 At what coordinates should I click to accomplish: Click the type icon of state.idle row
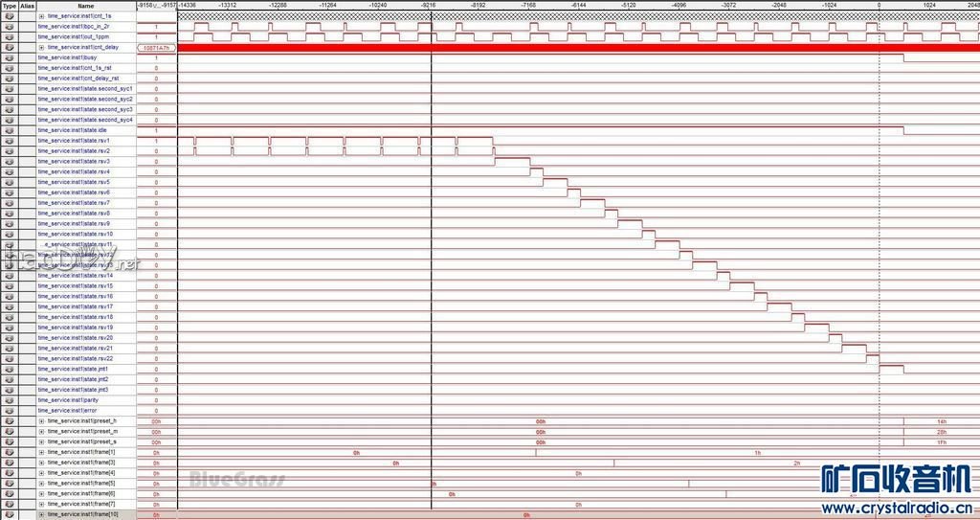click(x=9, y=130)
